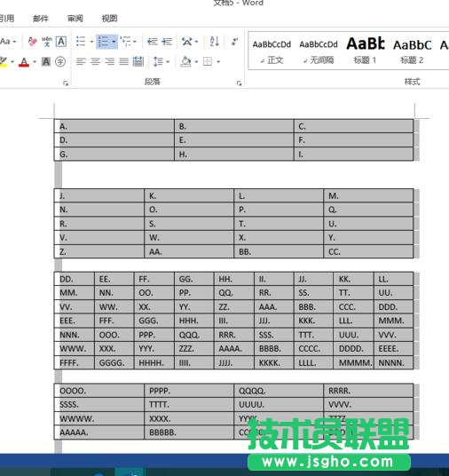Click the table cell numbered 'NNNN.'

coord(393,362)
